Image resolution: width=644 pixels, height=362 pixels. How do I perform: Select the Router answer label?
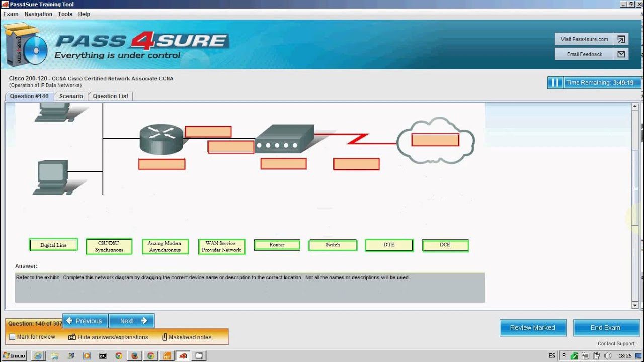pyautogui.click(x=277, y=245)
